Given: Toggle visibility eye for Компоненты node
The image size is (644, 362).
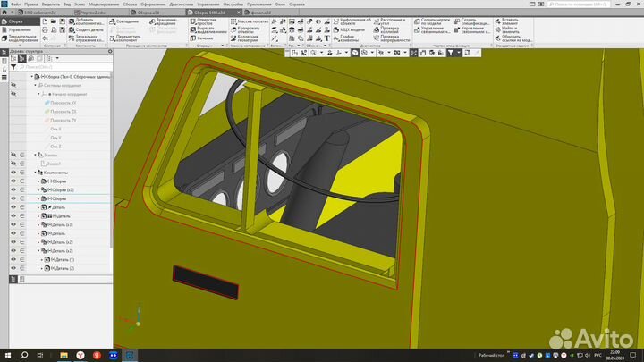Looking at the screenshot, I should click(13, 172).
